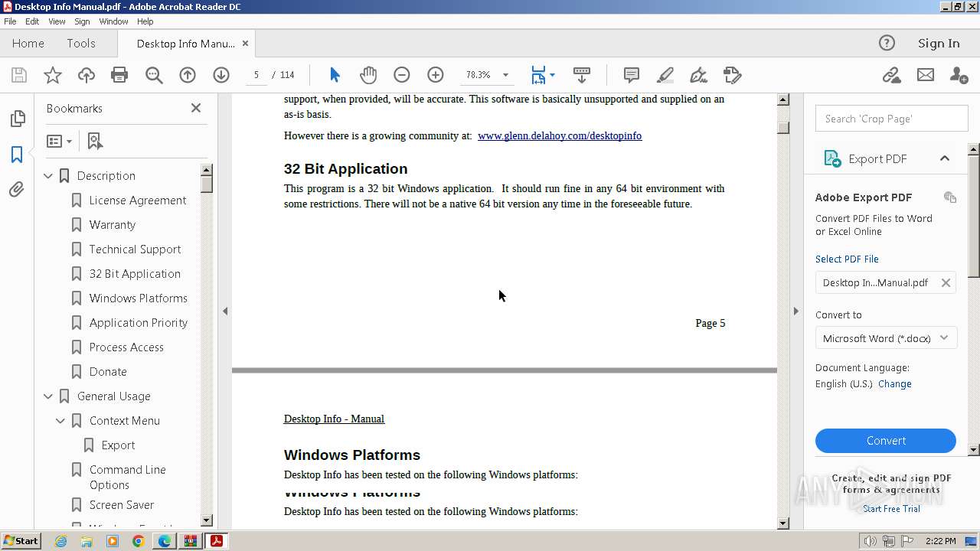Go to previous page arrow
980x551 pixels.
tap(188, 75)
